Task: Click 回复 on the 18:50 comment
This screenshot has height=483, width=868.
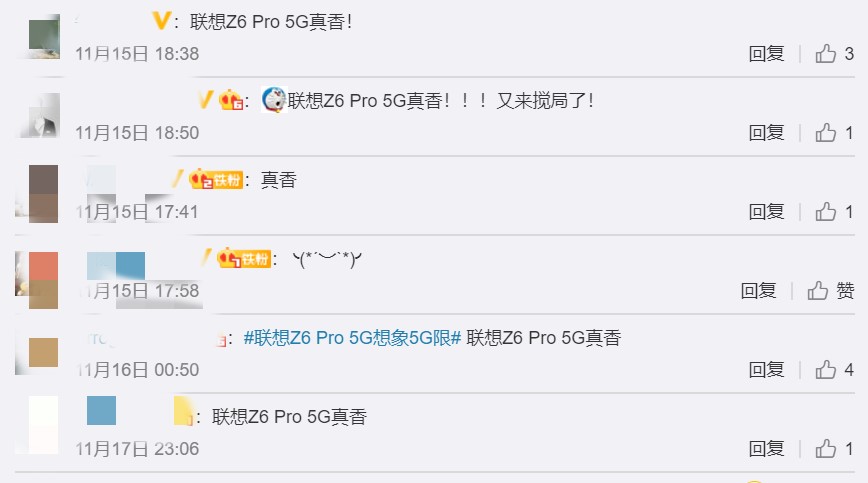Action: 766,133
